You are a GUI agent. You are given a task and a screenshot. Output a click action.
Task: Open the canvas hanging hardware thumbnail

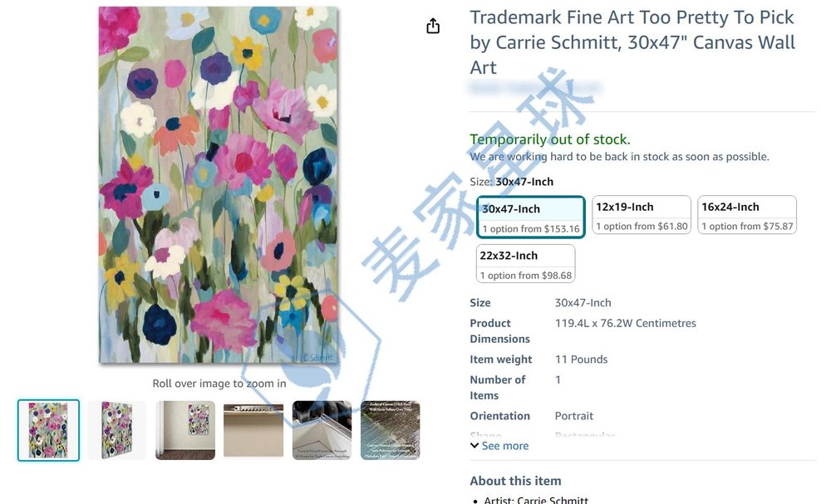pos(253,430)
